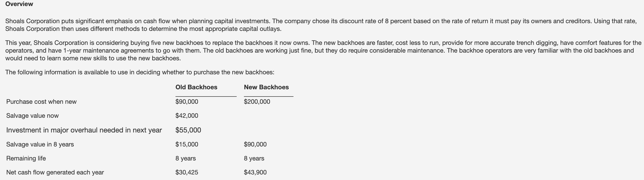The height and width of the screenshot is (180, 644).
Task: Click new backhoes remaining life of 8 years
Action: pos(254,158)
